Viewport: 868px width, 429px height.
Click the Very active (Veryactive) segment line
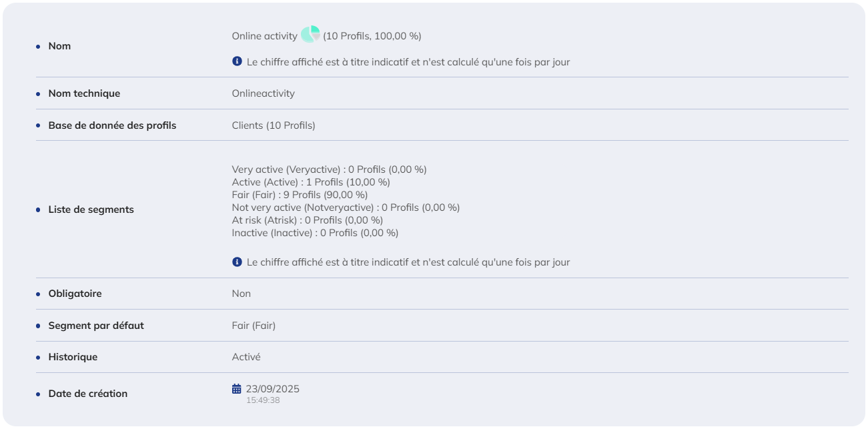(x=329, y=169)
